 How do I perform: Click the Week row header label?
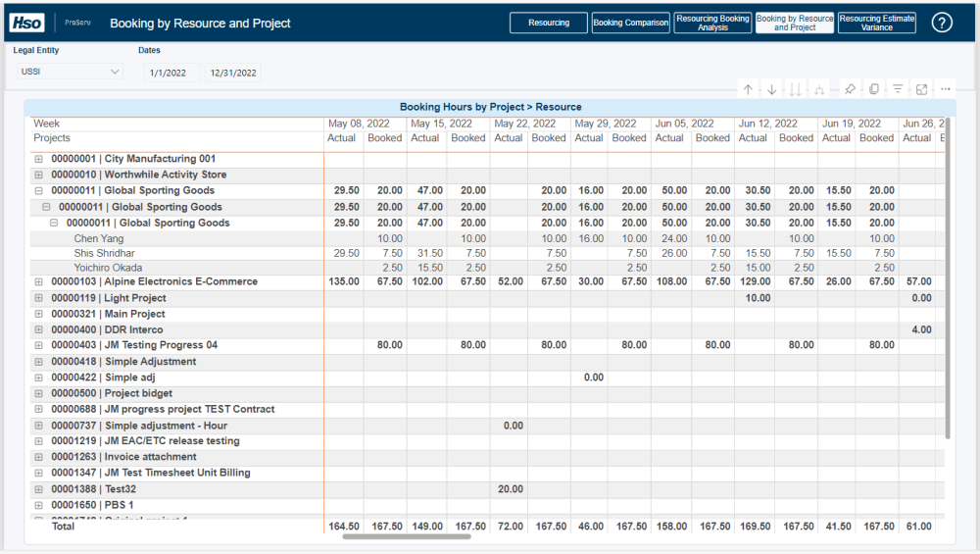click(46, 124)
